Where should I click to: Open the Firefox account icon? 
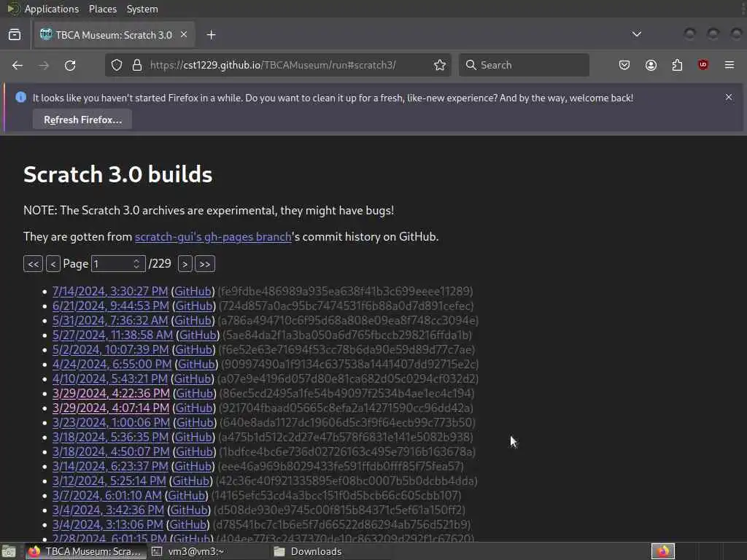tap(651, 65)
